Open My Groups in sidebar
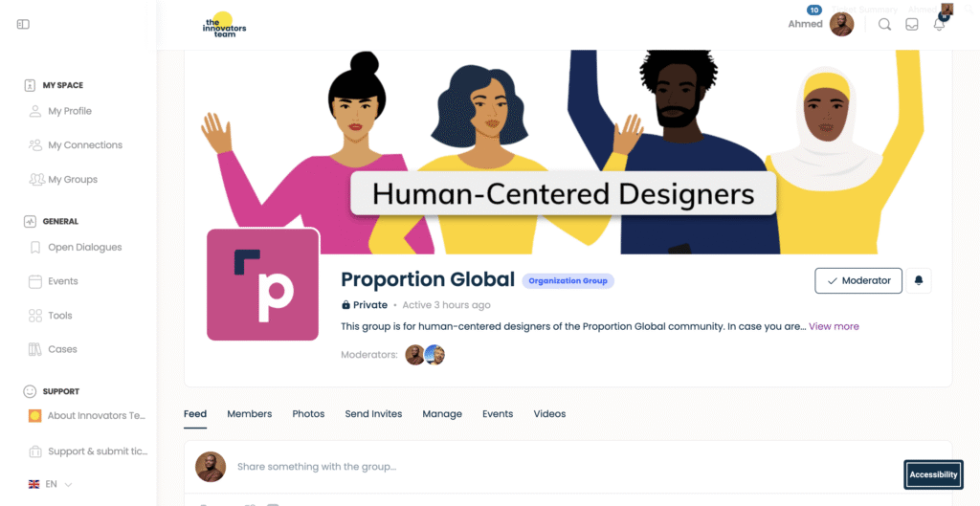This screenshot has height=506, width=980. [63, 179]
